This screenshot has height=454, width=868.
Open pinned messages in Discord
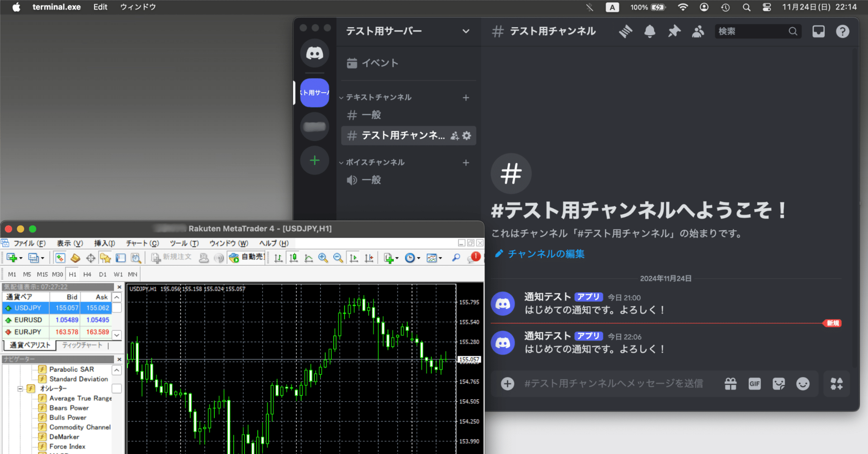point(674,31)
